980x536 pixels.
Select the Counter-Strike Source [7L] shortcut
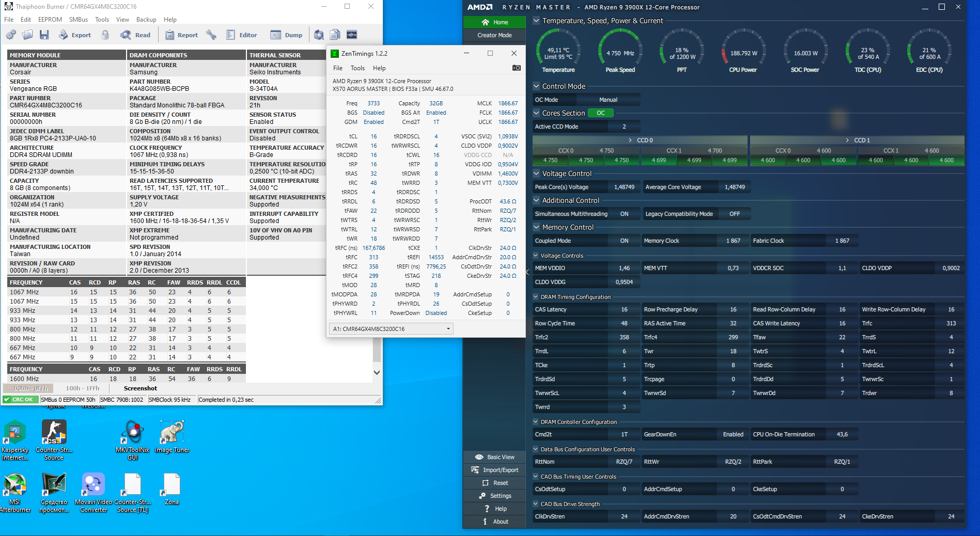(133, 493)
